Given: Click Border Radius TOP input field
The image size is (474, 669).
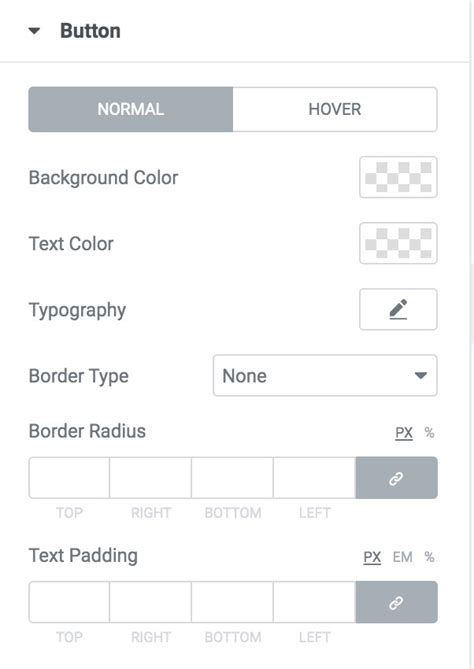Looking at the screenshot, I should click(x=69, y=478).
